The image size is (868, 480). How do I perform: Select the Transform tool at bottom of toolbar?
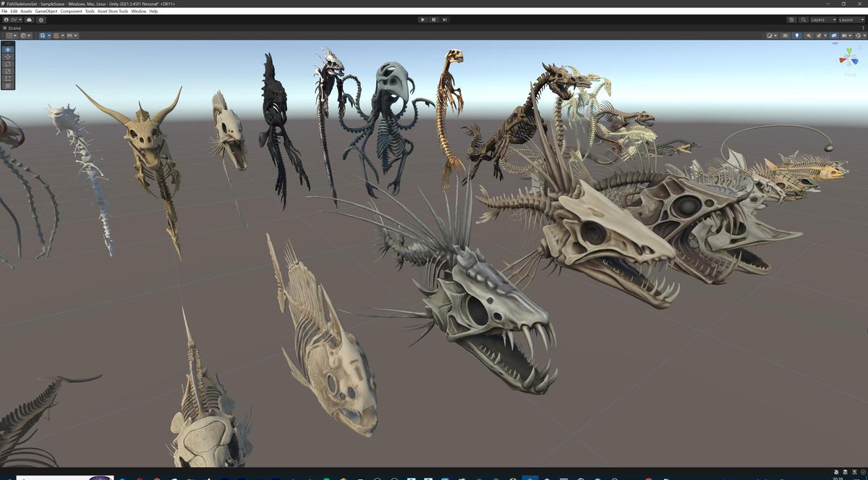(7, 85)
